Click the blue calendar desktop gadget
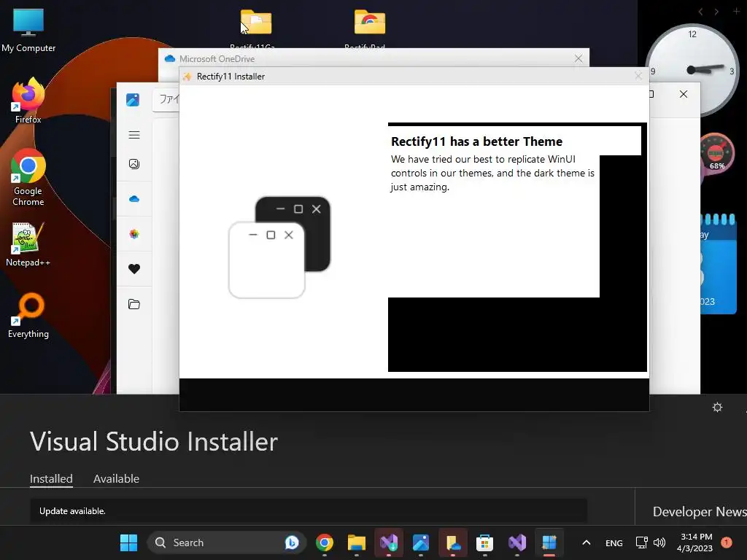Viewport: 747px width, 560px height. [x=719, y=265]
